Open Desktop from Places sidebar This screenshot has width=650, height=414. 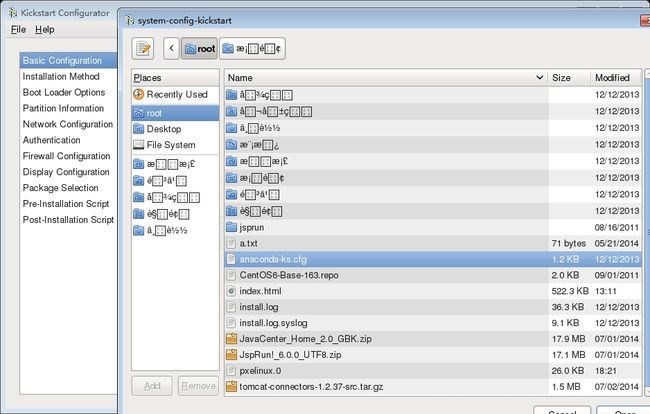175,129
